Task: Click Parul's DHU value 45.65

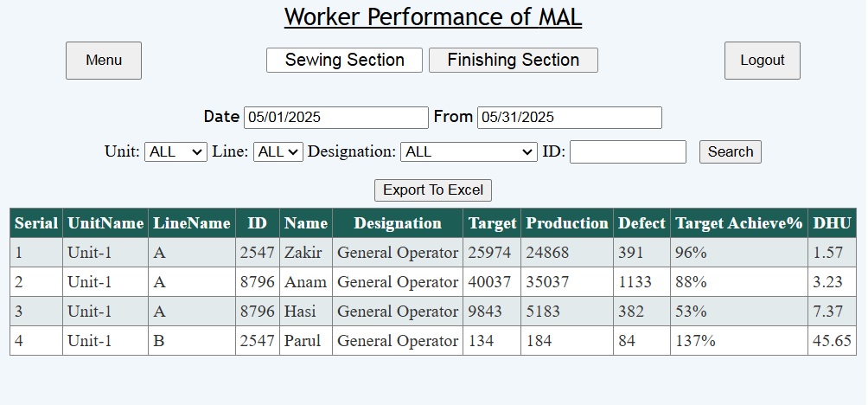Action: tap(832, 341)
